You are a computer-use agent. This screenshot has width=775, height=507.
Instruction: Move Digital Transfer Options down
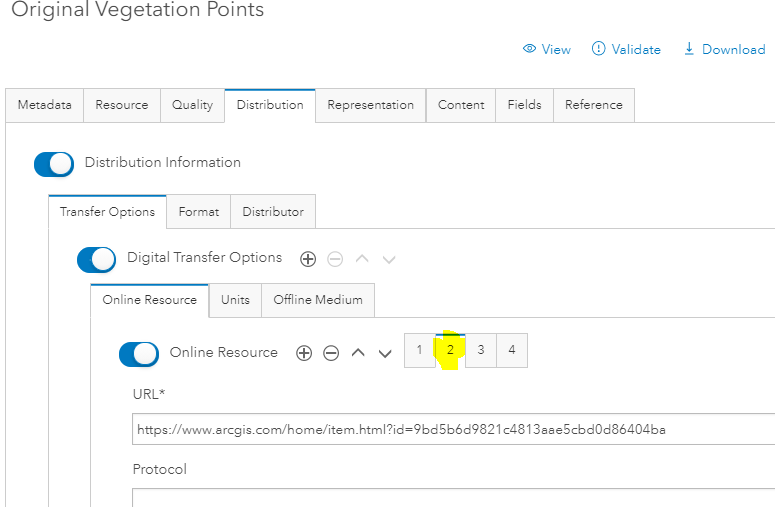tap(389, 259)
